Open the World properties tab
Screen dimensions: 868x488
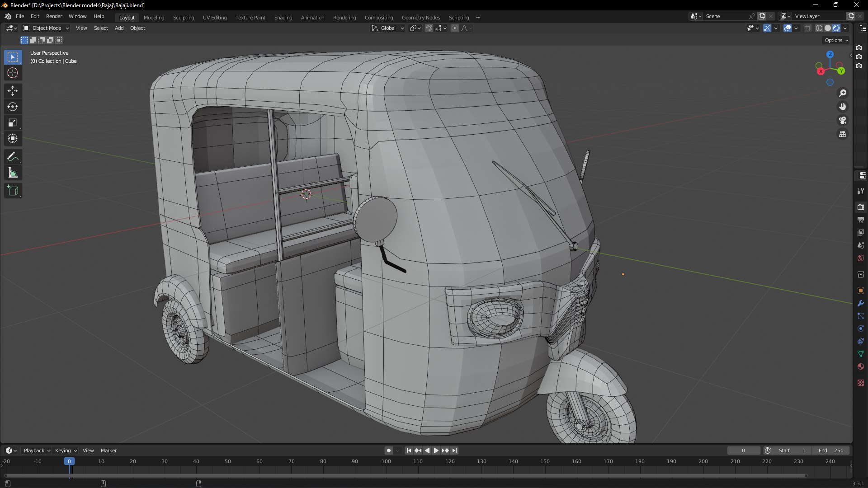pyautogui.click(x=861, y=258)
